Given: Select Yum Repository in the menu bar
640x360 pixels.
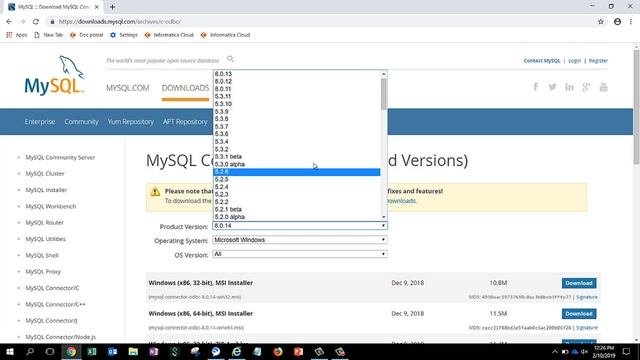Looking at the screenshot, I should 131,122.
